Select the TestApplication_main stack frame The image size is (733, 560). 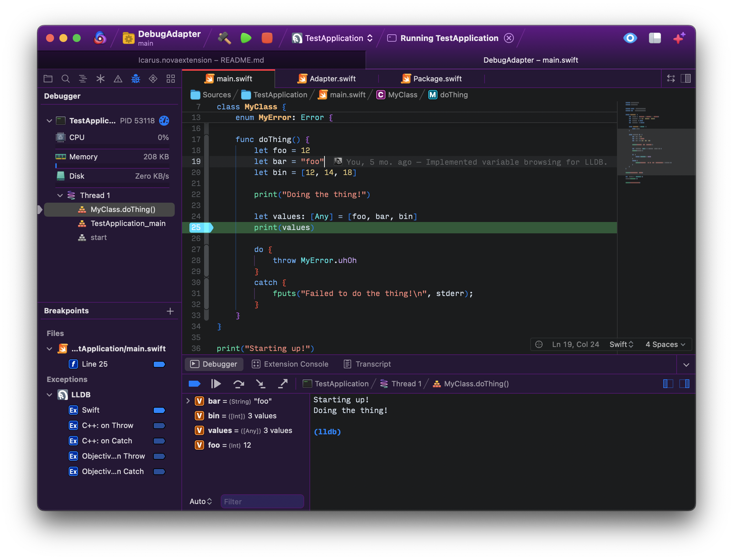click(x=128, y=224)
